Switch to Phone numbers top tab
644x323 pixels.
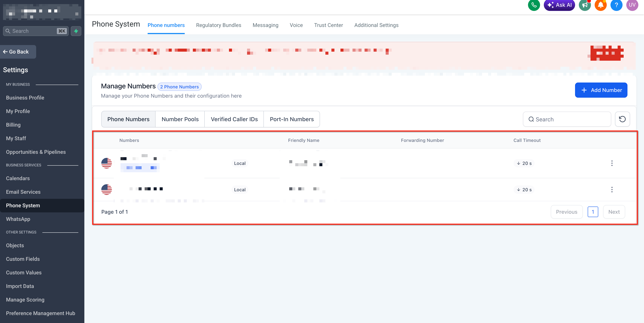[166, 25]
